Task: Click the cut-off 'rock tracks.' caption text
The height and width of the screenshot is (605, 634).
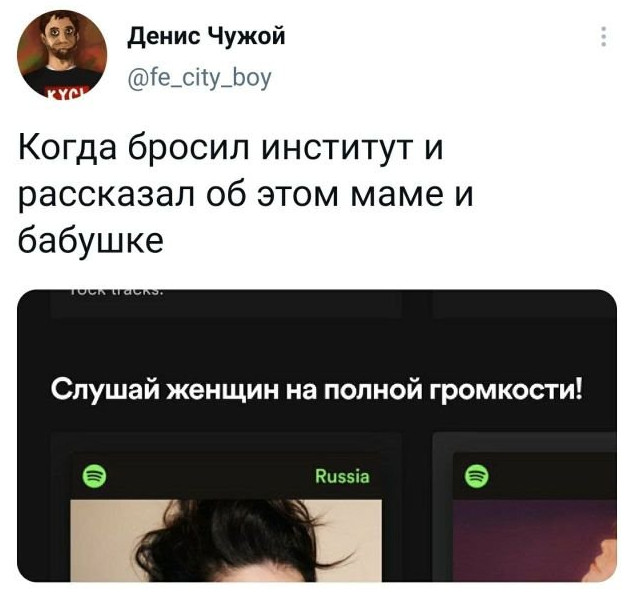Action: point(116,292)
